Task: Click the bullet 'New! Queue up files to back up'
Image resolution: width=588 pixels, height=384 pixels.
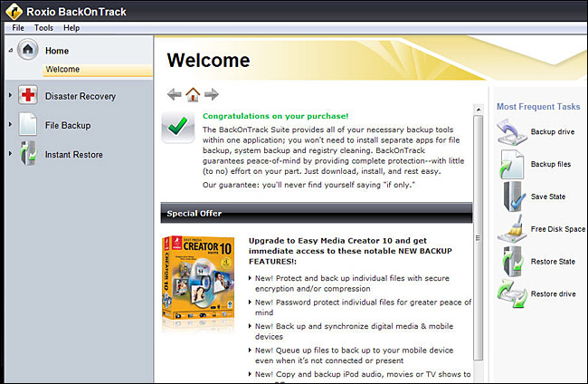Action: (354, 356)
